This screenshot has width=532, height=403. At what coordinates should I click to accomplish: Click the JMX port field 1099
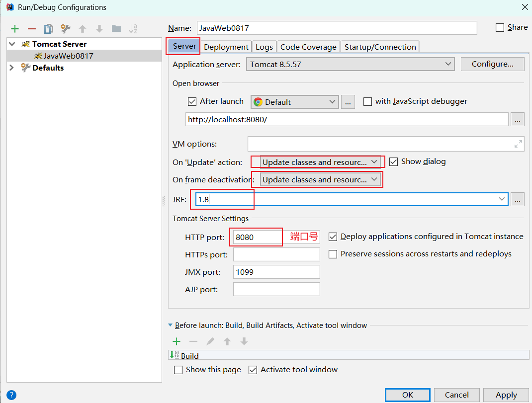tap(276, 272)
